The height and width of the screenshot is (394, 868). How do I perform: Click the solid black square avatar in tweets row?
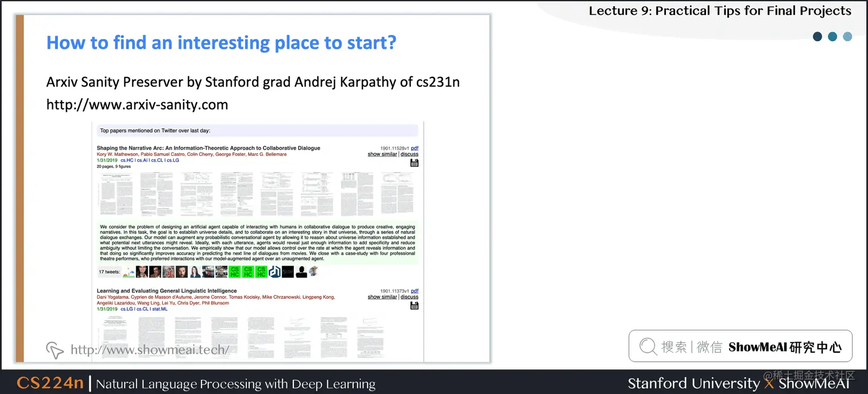click(288, 272)
